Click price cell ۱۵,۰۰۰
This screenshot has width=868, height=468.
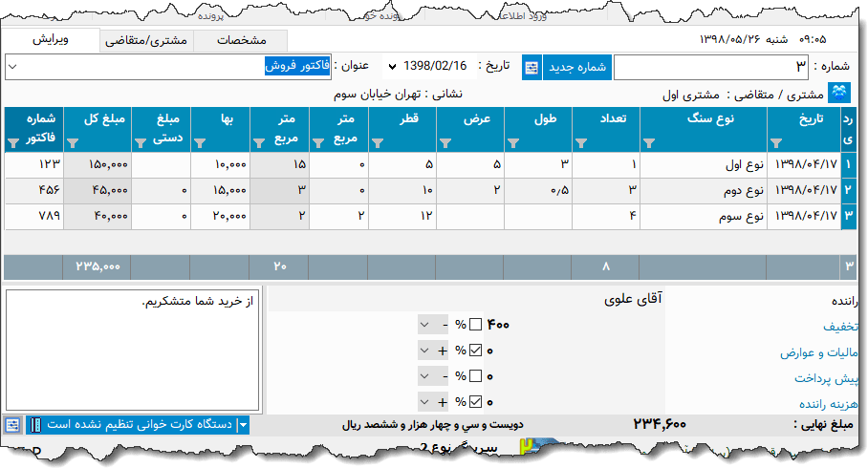pyautogui.click(x=220, y=190)
